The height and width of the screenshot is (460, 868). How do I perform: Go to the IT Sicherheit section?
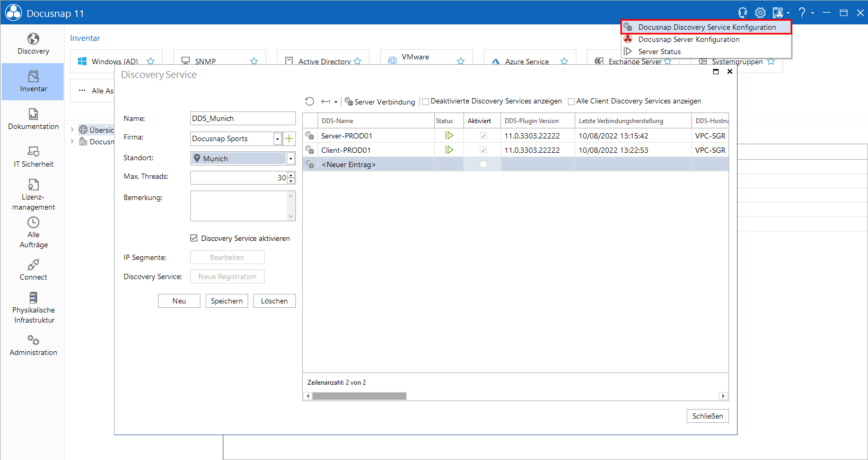tap(33, 157)
